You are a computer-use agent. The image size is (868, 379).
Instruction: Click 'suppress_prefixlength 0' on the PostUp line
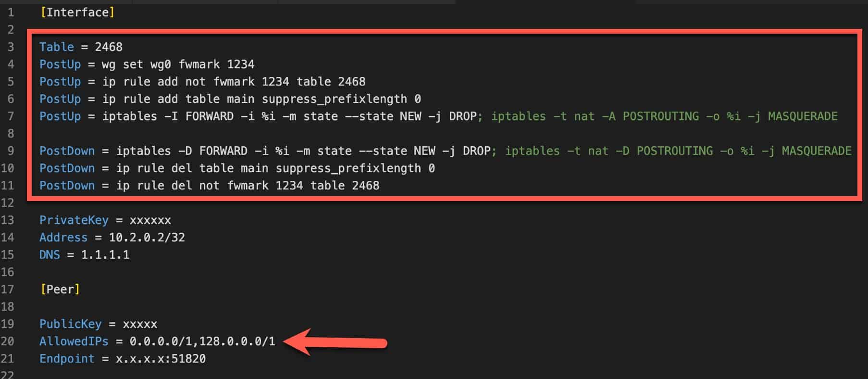click(x=341, y=99)
